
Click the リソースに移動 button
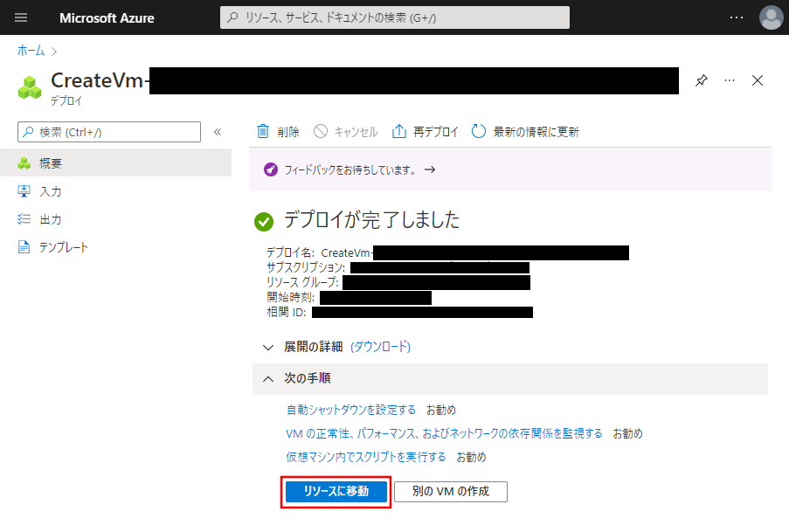[336, 491]
